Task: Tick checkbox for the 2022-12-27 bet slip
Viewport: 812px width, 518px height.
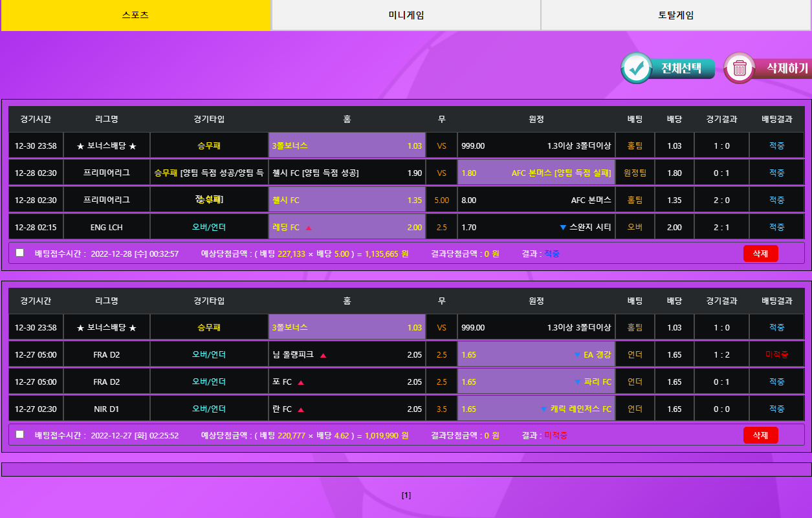Action: (x=20, y=435)
